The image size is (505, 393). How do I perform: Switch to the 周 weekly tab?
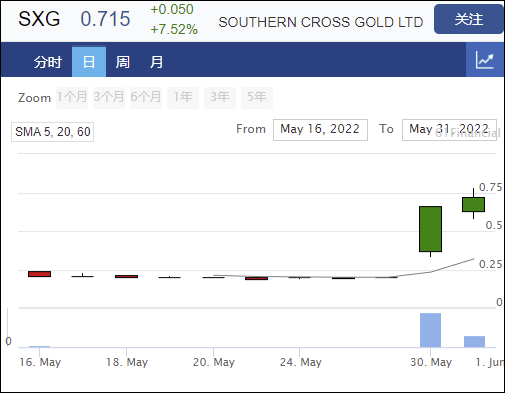pyautogui.click(x=122, y=62)
